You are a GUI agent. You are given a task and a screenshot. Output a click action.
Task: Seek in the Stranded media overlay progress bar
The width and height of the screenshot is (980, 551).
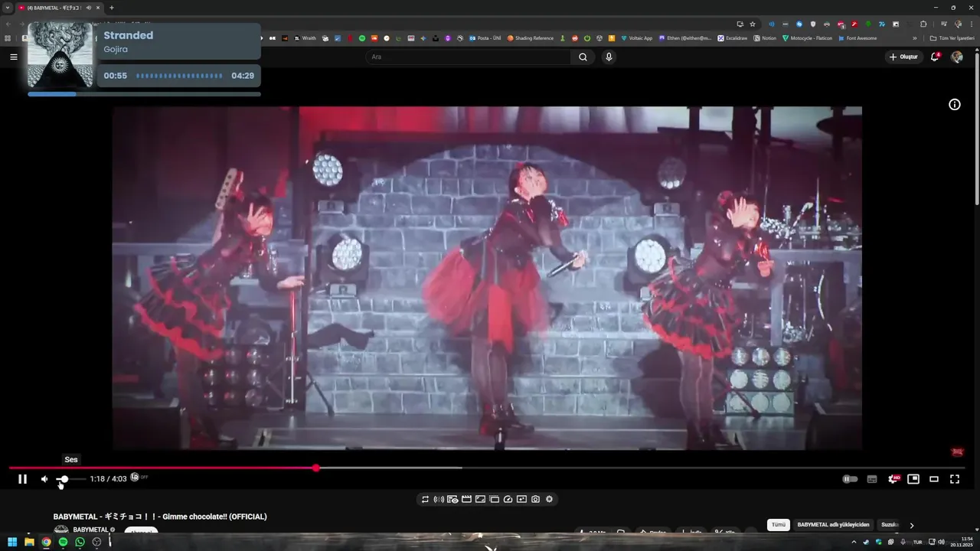144,94
